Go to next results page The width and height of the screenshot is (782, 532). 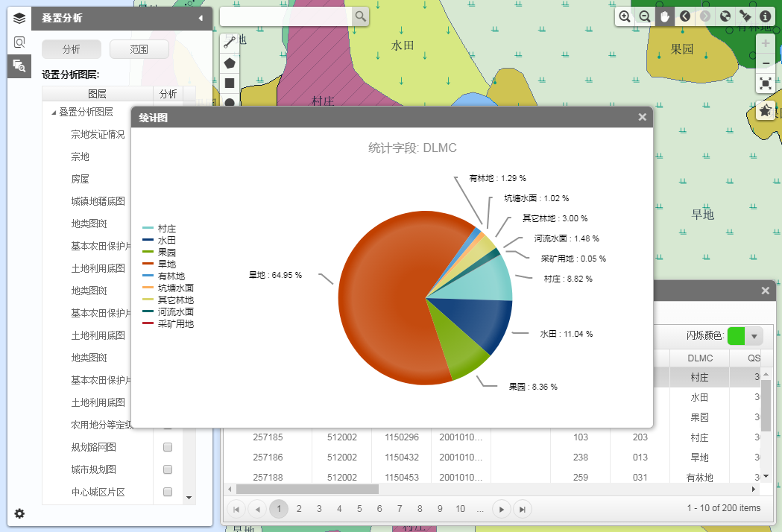coord(501,509)
